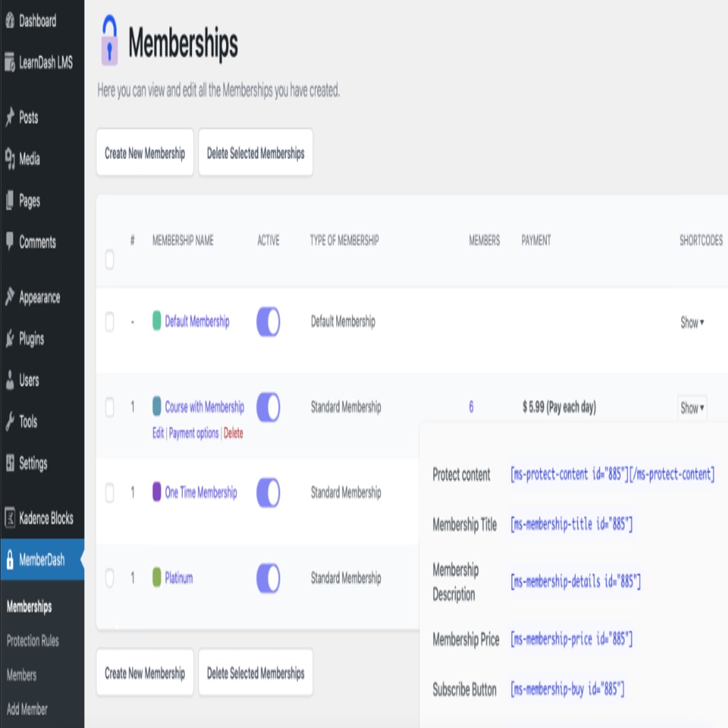Click the $5.99 (Pay each day) payment text
This screenshot has height=728, width=728.
click(560, 407)
